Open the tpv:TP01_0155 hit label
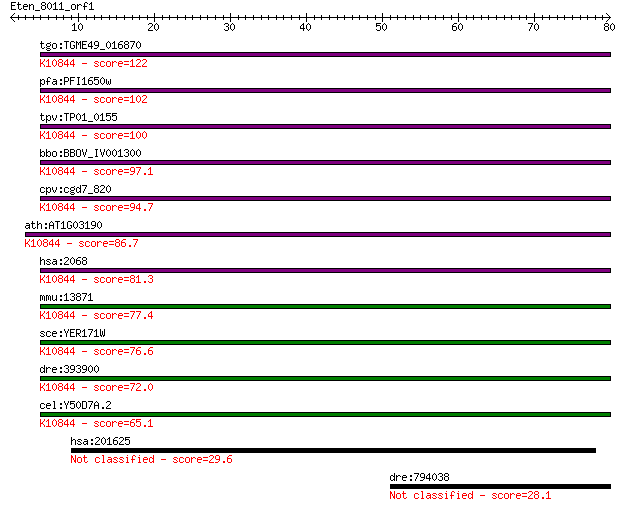Viewport: 620px width, 509px height. coord(78,117)
